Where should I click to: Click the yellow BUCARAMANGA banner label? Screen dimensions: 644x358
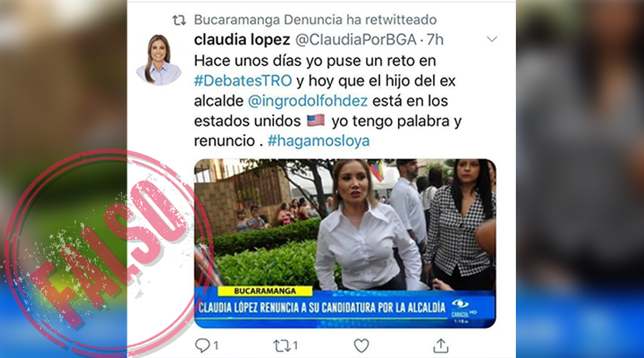coord(265,291)
